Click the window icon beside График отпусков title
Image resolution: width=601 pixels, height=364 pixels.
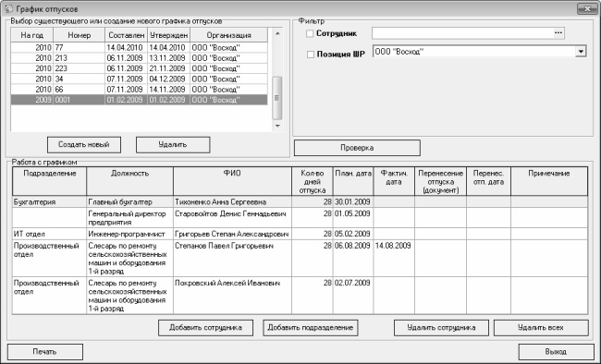click(x=8, y=9)
